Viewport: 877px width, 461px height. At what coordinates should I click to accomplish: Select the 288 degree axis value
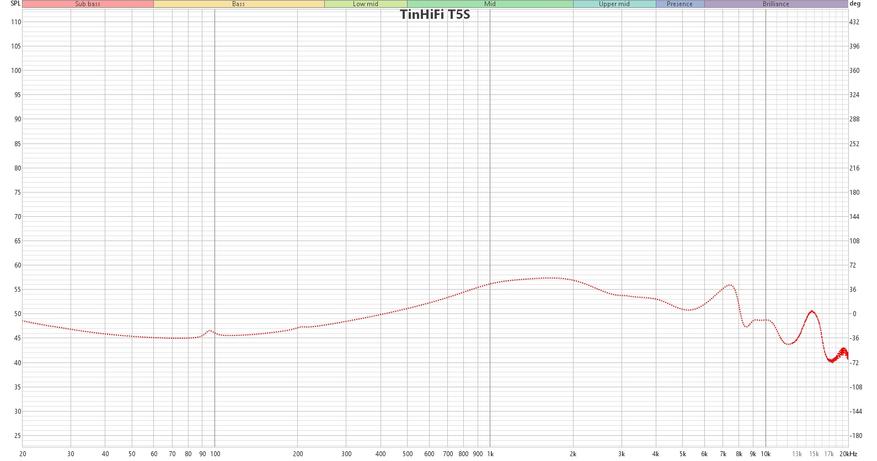pyautogui.click(x=855, y=119)
